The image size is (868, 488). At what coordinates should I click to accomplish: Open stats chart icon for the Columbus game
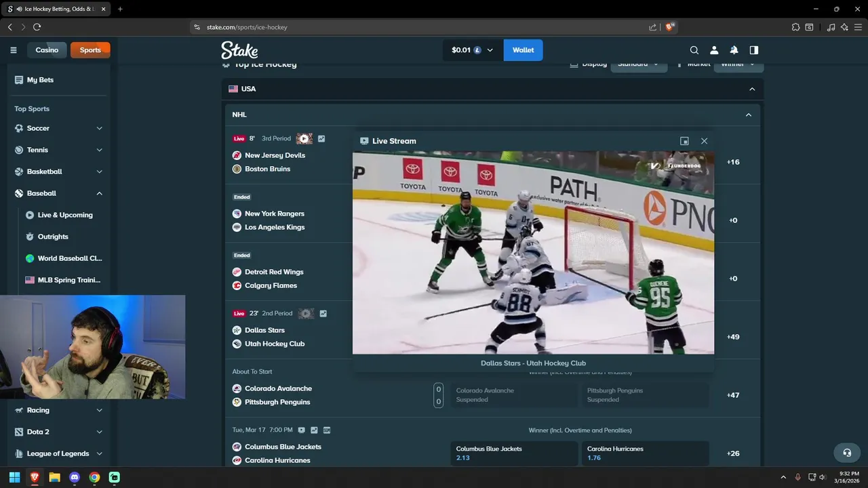click(x=314, y=430)
